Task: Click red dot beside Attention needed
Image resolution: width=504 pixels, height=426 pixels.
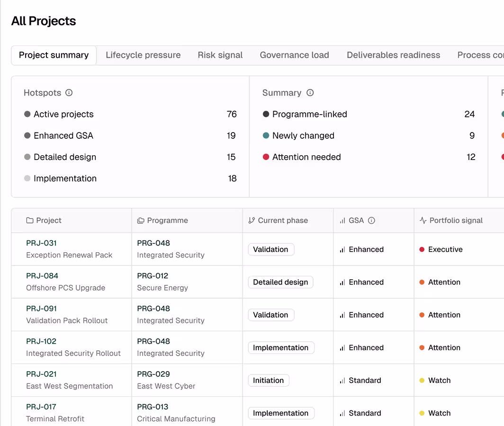Action: tap(266, 157)
